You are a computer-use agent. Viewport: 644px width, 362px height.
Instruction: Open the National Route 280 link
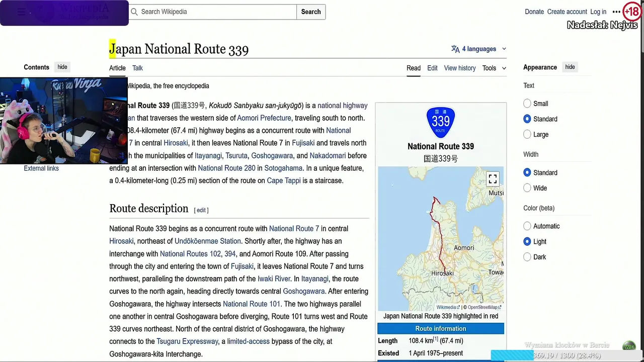[226, 168]
